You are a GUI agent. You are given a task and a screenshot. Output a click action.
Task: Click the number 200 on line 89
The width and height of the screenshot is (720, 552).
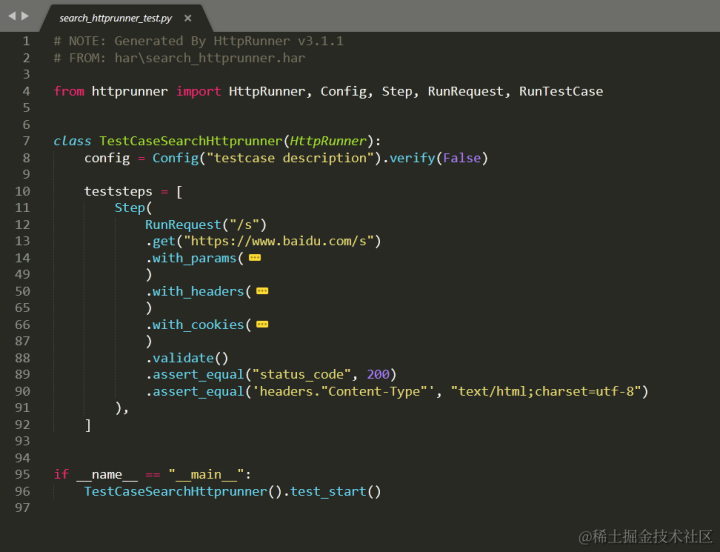[x=378, y=375]
